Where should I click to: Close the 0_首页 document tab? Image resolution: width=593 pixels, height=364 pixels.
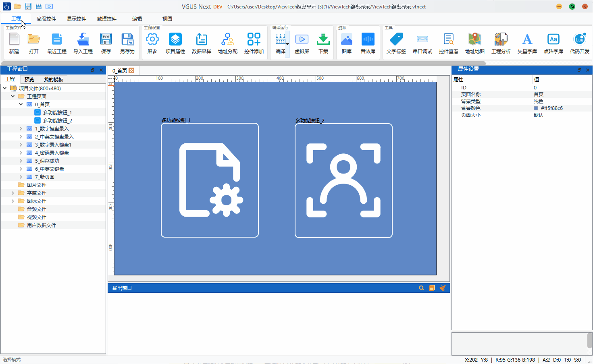131,70
